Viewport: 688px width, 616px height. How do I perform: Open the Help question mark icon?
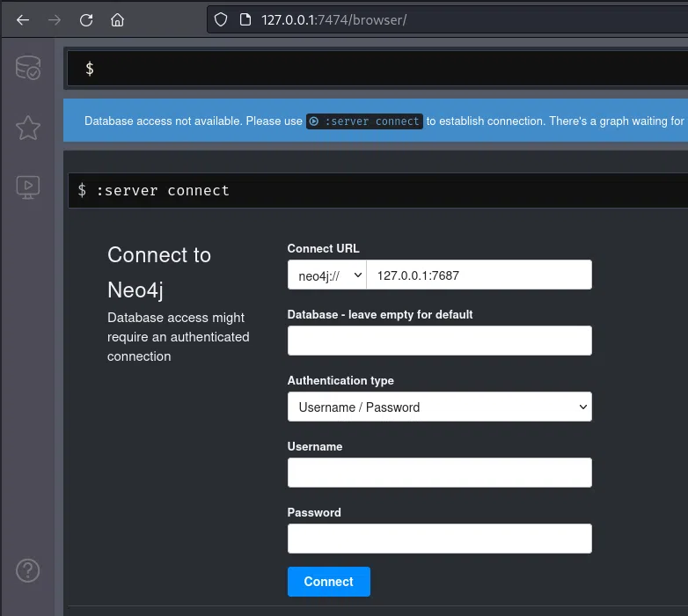coord(28,569)
